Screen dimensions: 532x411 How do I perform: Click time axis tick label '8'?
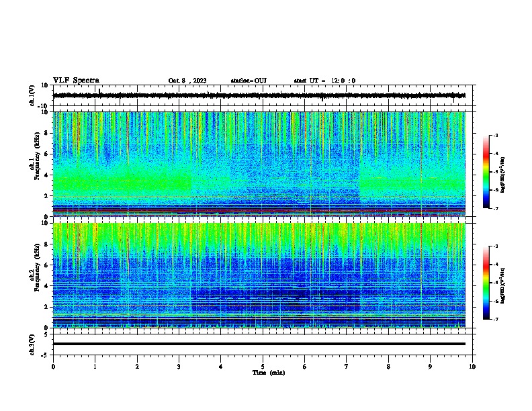(388, 367)
